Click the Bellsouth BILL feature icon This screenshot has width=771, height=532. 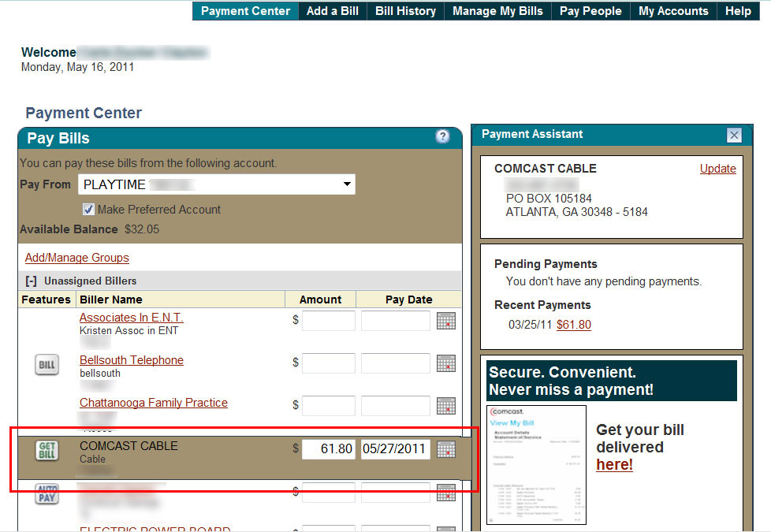pos(47,365)
